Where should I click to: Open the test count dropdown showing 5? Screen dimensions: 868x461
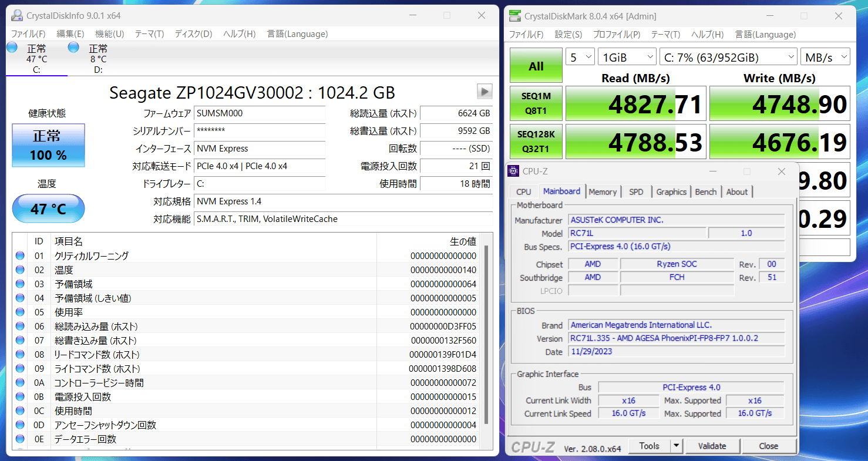tap(580, 57)
